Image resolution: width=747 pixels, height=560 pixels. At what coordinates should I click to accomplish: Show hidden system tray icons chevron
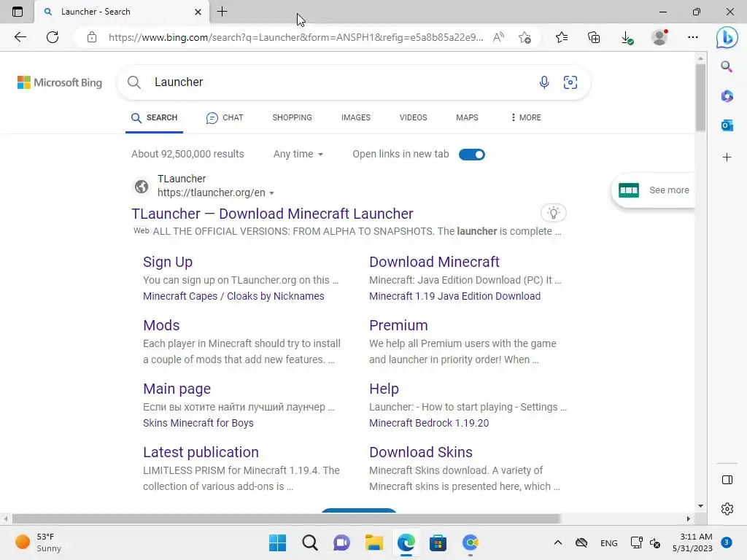558,542
